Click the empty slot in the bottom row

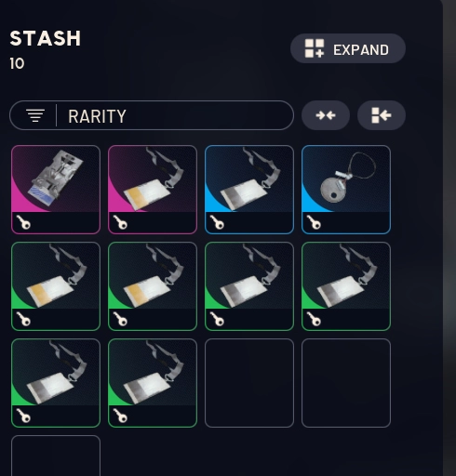(56, 456)
